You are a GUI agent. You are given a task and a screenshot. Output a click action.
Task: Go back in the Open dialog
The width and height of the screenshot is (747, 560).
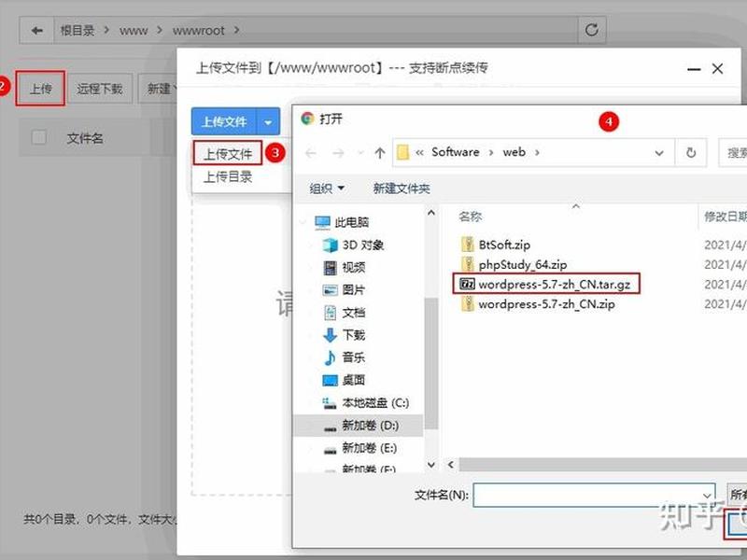[x=311, y=153]
